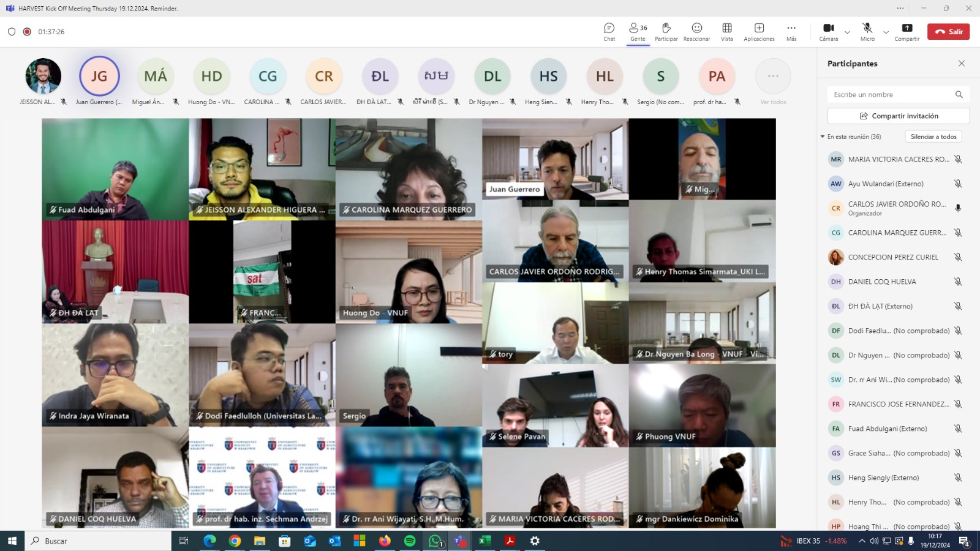Share screen with the Compartir icon

coord(907,32)
